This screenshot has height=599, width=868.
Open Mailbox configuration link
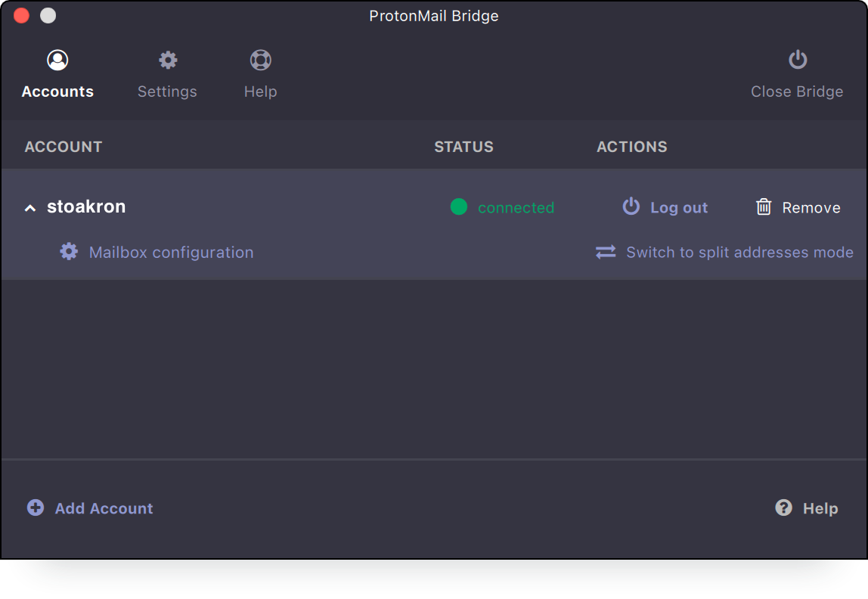[x=171, y=253]
